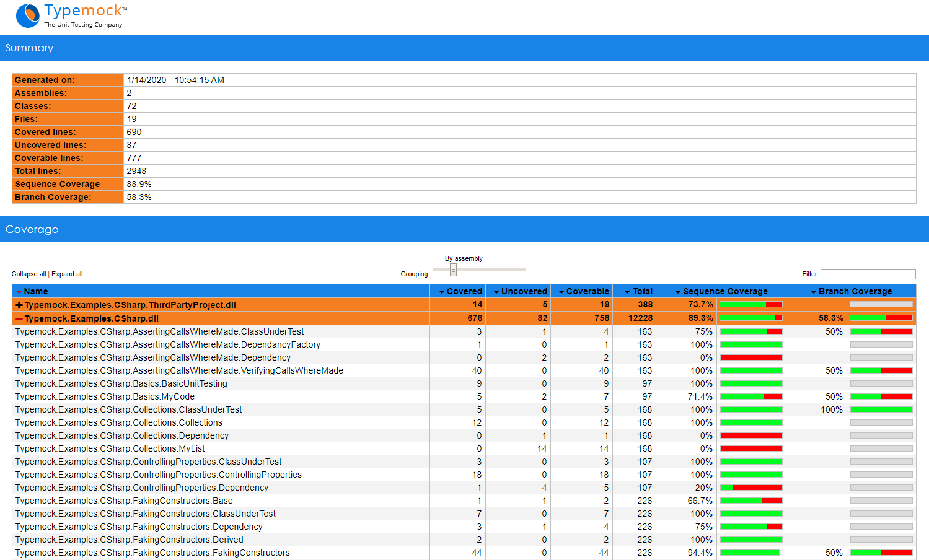The width and height of the screenshot is (929, 560).
Task: Open FakingConstructors.FakingConstructors class link
Action: click(152, 553)
